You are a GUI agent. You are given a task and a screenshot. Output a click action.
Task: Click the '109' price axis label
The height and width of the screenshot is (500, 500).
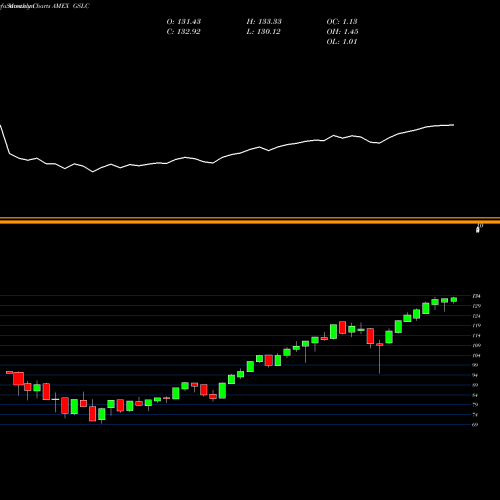click(x=476, y=346)
